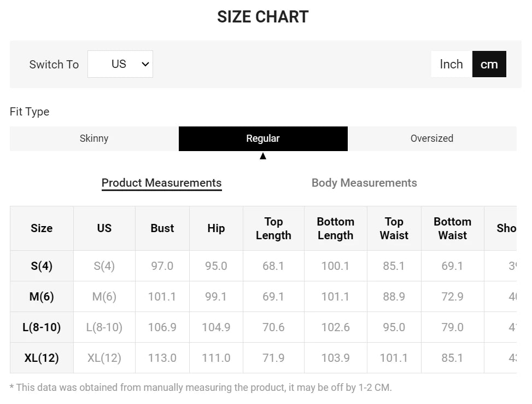Click the Bottom Waist column header
Image resolution: width=532 pixels, height=404 pixels.
click(452, 228)
